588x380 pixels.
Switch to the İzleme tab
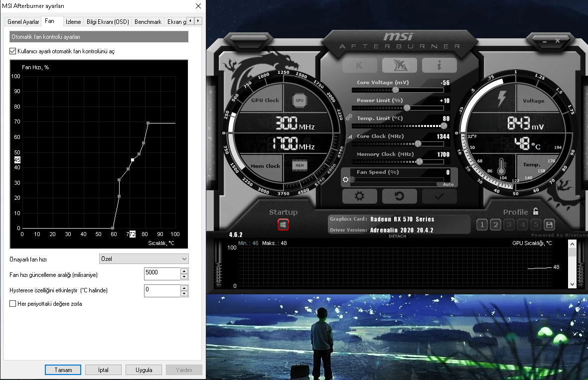click(x=73, y=22)
